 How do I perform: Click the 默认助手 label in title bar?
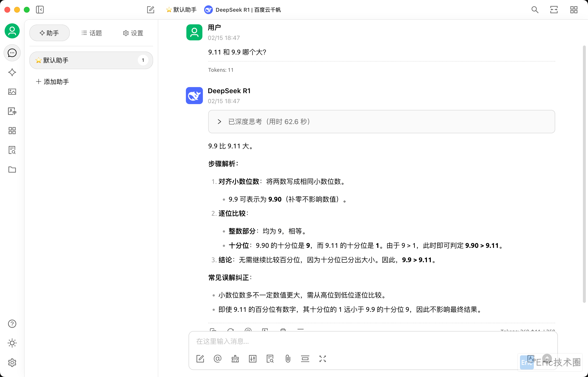tap(181, 10)
